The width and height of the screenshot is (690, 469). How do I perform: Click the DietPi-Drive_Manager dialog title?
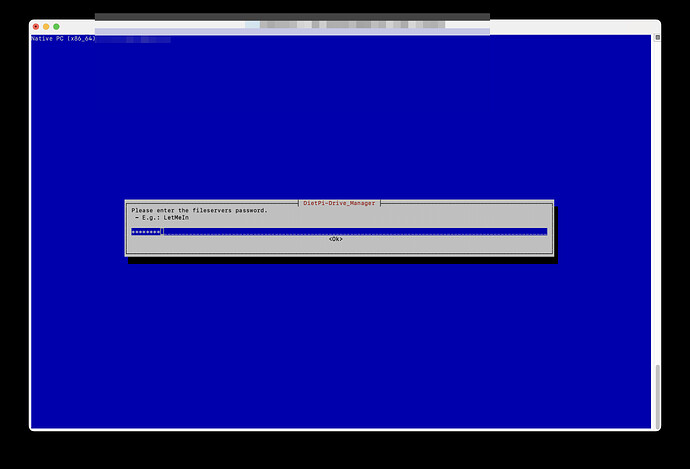pos(339,203)
